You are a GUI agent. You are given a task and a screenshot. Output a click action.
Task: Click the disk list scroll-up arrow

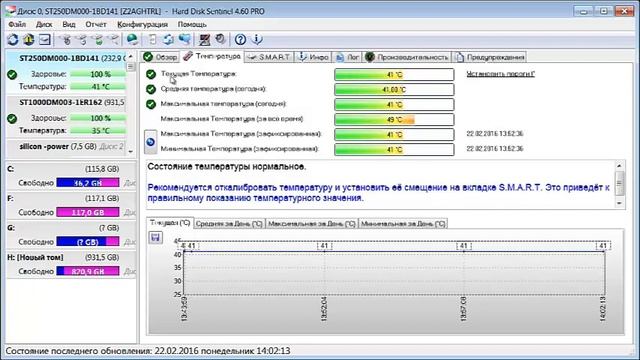(131, 57)
